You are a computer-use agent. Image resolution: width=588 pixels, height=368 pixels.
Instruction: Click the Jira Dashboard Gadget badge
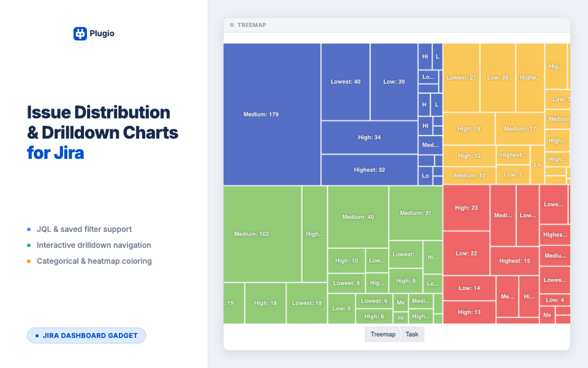tap(86, 335)
